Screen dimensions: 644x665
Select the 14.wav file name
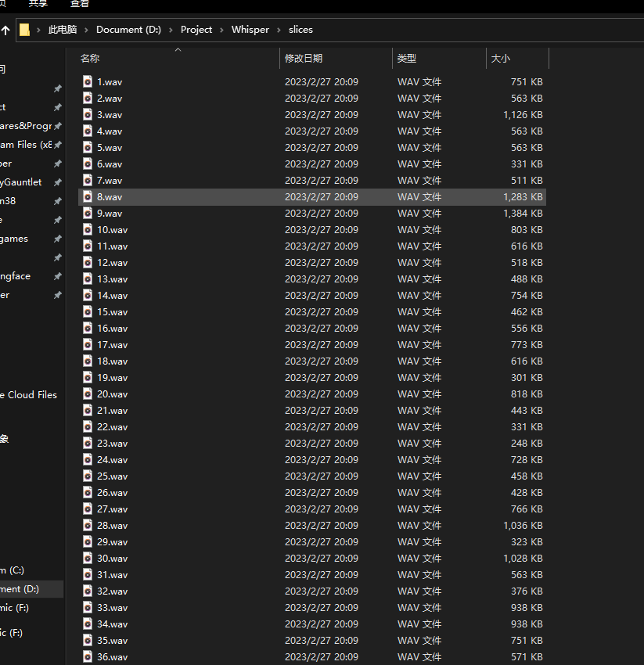[112, 296]
